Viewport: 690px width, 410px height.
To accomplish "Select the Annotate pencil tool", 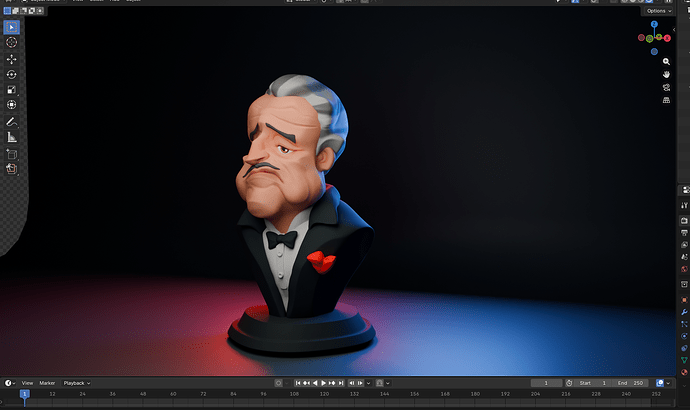I will click(11, 122).
